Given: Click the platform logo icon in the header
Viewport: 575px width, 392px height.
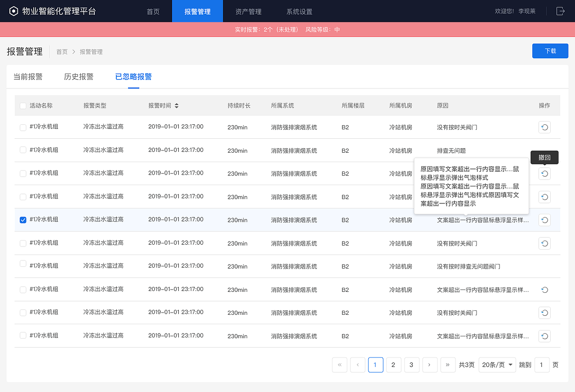Looking at the screenshot, I should click(x=13, y=11).
